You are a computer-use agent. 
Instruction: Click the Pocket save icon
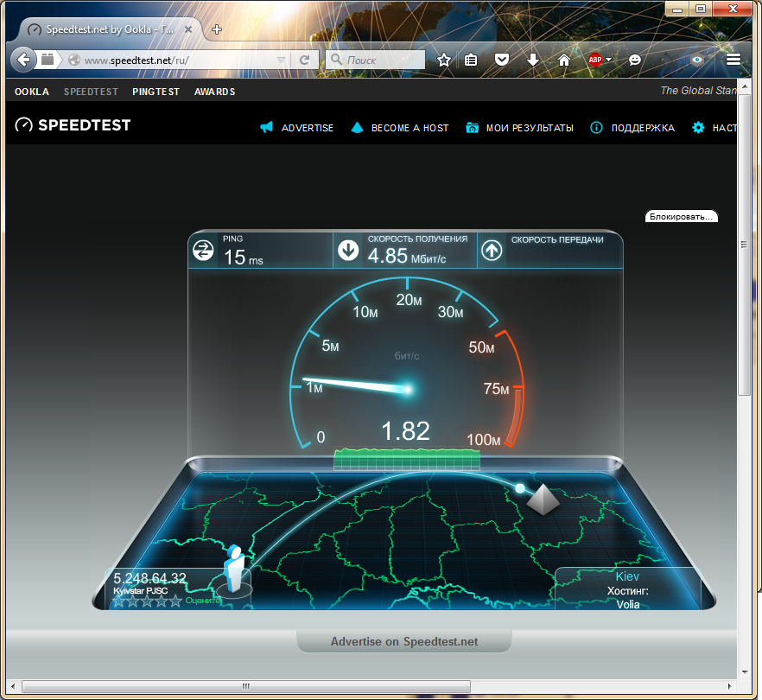pos(501,60)
